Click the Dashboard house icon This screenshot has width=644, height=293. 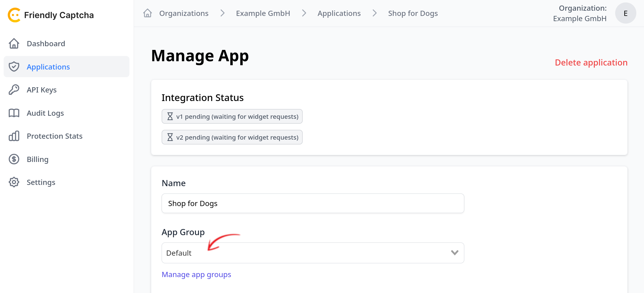coord(14,43)
